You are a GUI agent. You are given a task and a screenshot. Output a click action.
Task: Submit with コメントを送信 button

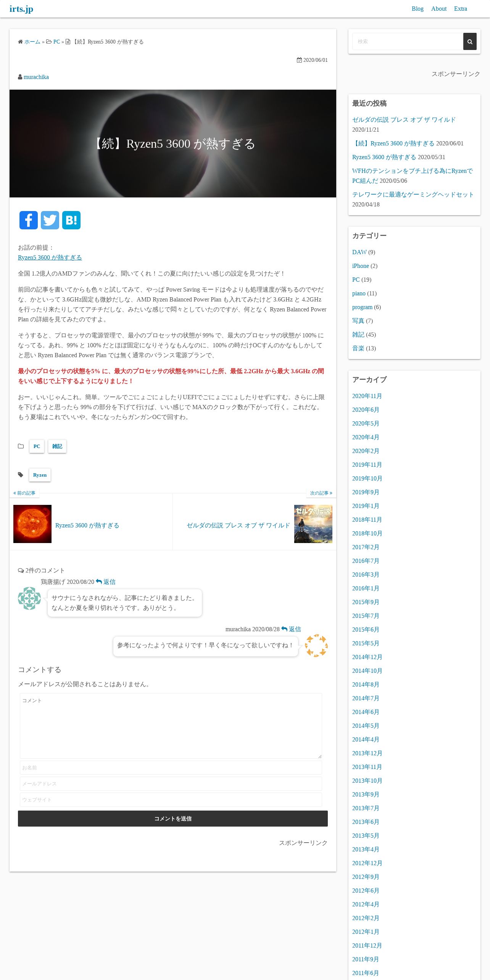pos(173,819)
